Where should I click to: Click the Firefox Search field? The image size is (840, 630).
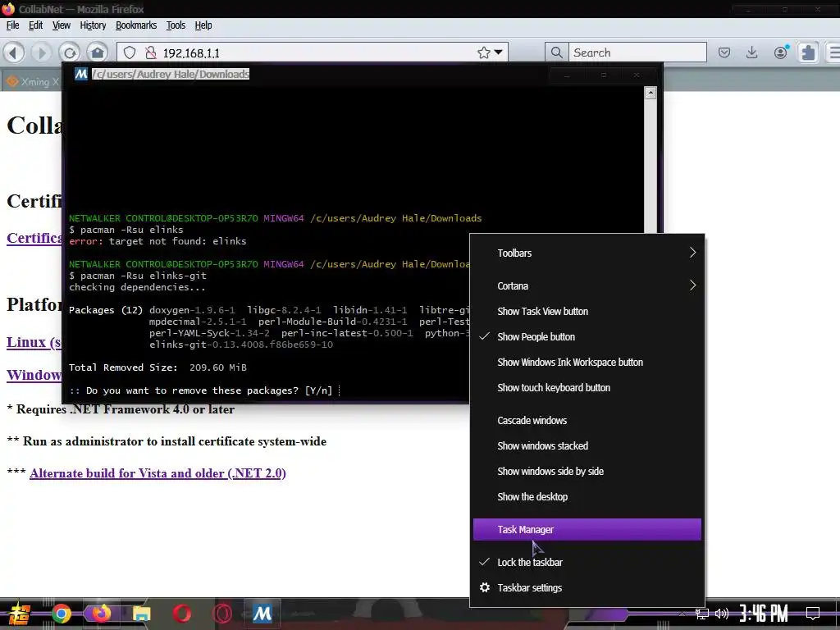pos(637,52)
